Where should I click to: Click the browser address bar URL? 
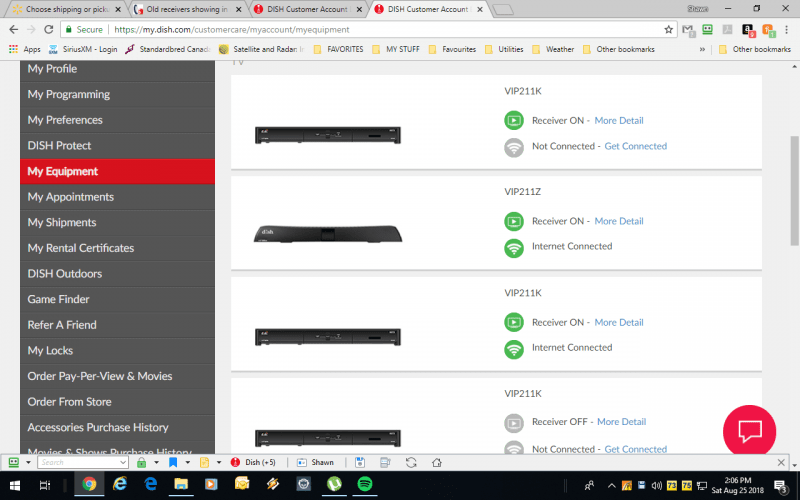(232, 30)
